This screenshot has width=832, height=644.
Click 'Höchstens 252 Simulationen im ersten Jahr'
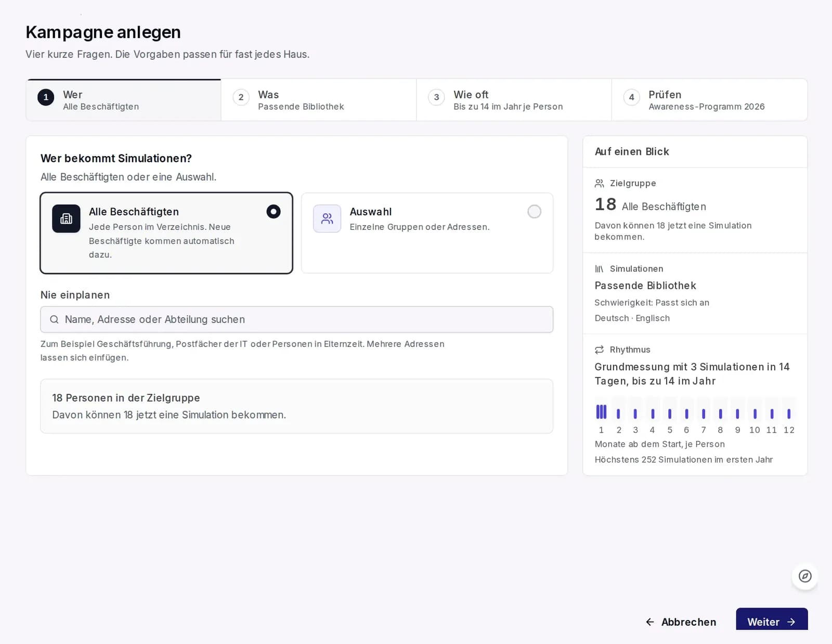click(683, 460)
